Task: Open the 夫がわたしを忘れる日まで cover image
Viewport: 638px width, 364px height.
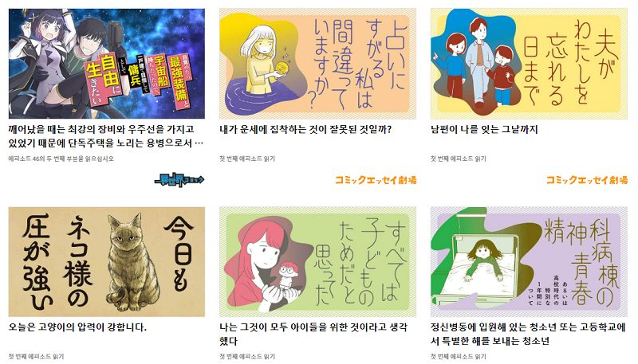Action: (x=529, y=64)
